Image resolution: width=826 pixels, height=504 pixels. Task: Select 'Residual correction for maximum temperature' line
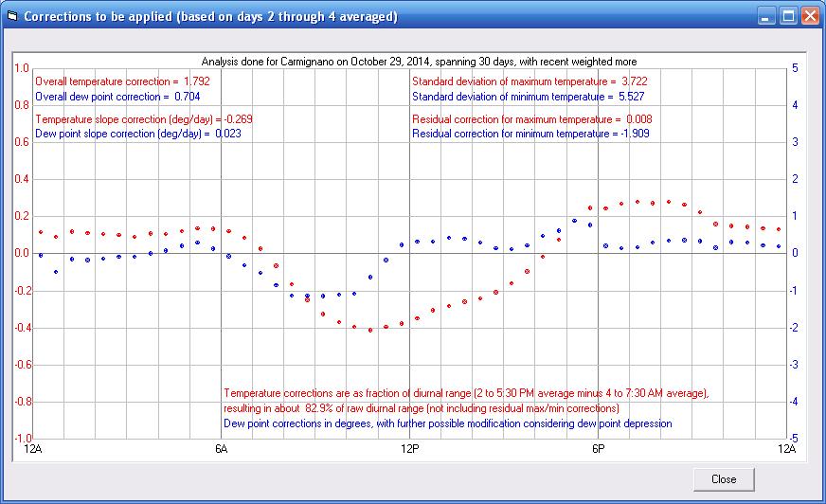531,119
